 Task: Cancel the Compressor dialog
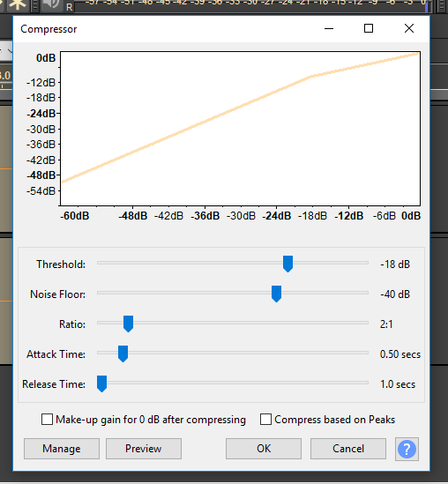click(x=348, y=449)
